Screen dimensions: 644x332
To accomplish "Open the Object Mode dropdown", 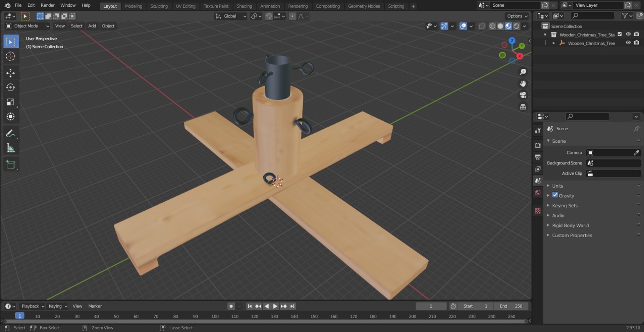I will (28, 26).
